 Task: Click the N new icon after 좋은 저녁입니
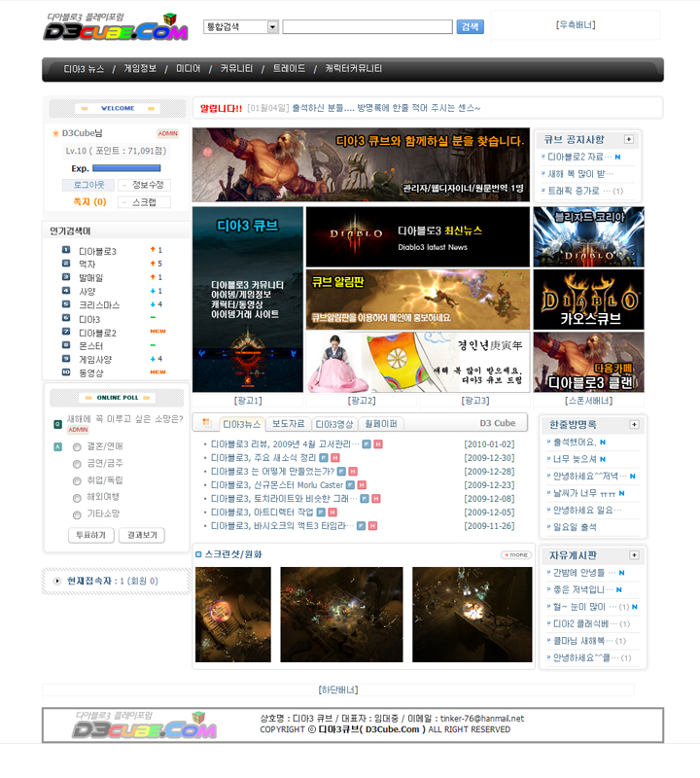[x=618, y=589]
